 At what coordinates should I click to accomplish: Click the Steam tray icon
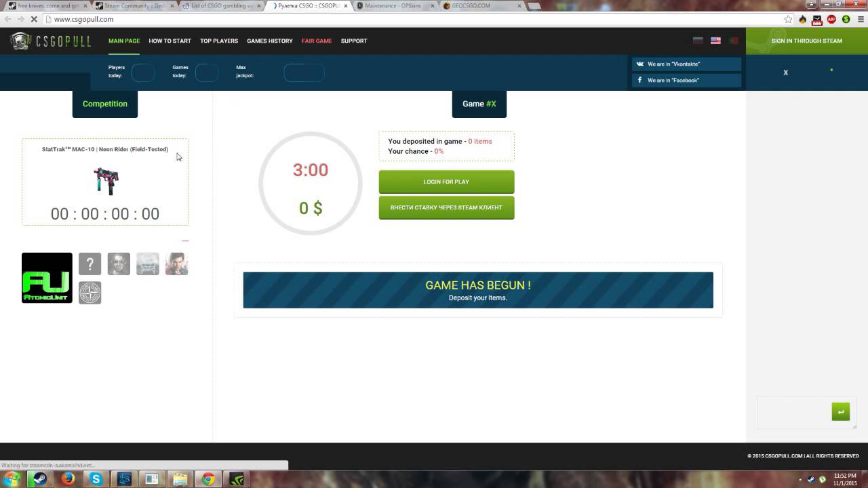[810, 479]
